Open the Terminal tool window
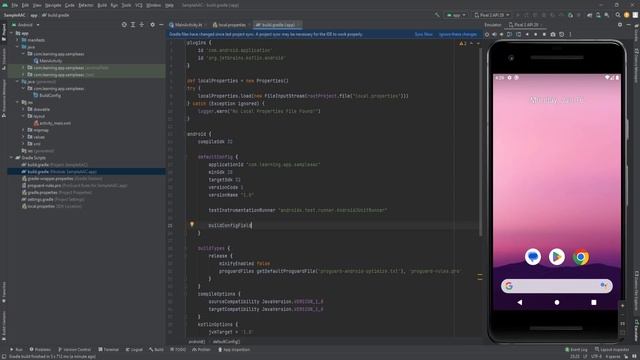 pos(109,350)
